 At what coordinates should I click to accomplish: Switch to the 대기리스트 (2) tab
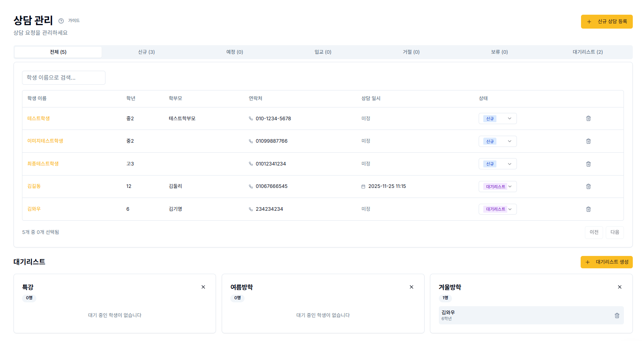click(588, 52)
